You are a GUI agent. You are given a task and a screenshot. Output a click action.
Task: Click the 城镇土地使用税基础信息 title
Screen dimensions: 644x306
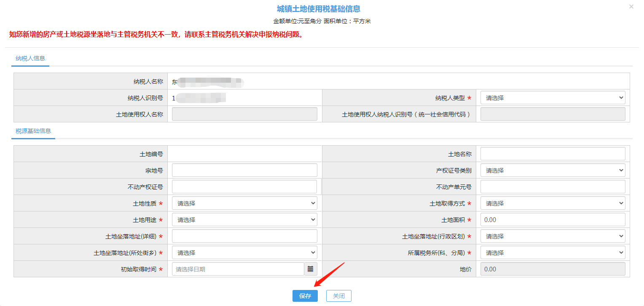point(319,9)
